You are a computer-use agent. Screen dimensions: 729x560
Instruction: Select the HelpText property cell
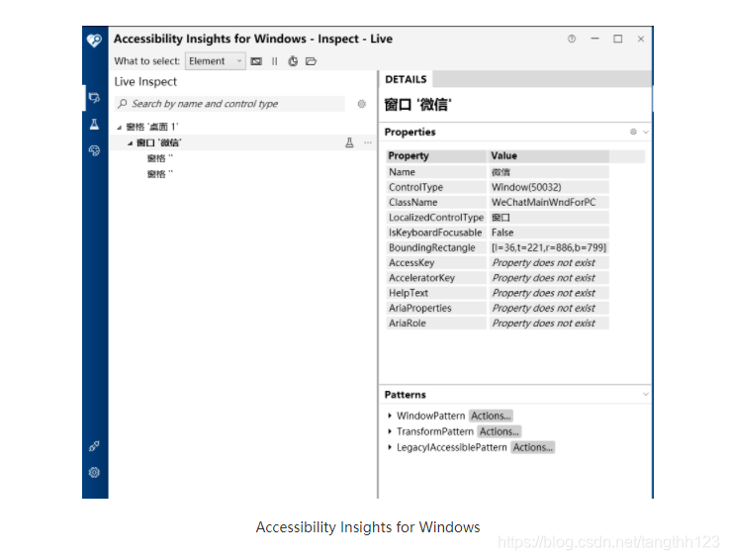click(436, 293)
